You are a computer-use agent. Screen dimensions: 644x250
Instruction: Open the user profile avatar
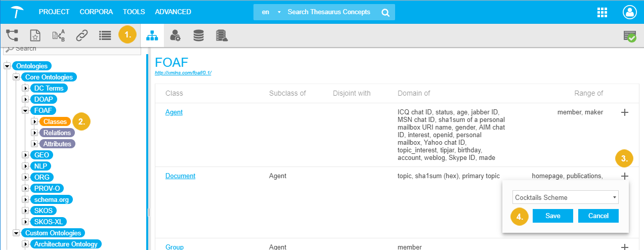click(x=630, y=12)
